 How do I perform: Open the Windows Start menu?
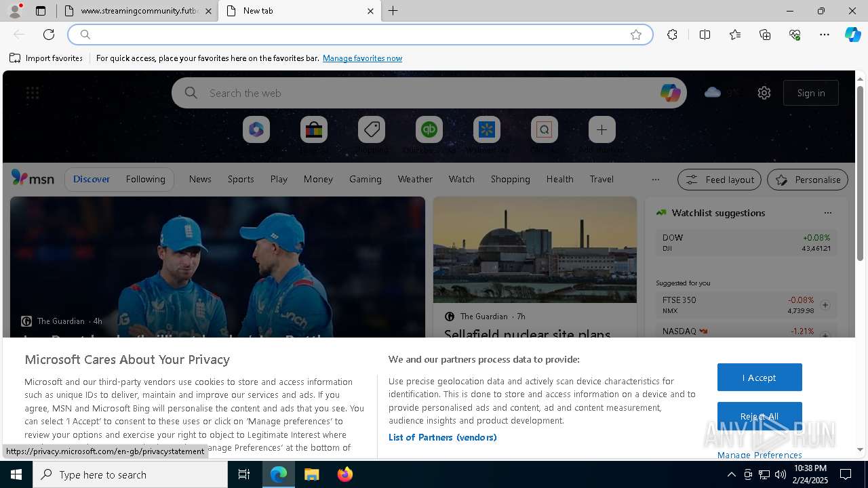(16, 474)
